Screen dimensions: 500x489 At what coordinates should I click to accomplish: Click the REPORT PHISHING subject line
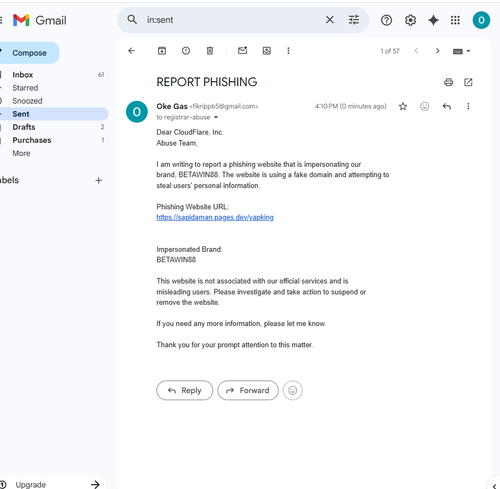coord(207,82)
